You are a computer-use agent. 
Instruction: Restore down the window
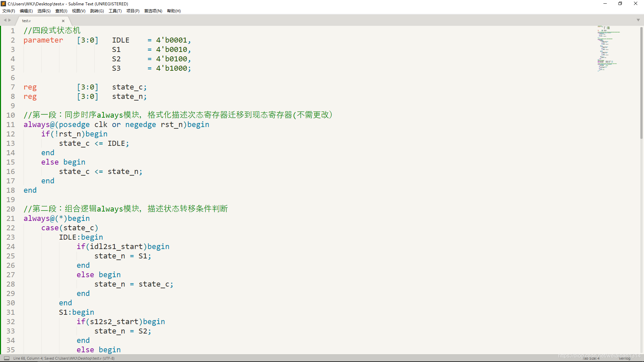click(x=620, y=4)
